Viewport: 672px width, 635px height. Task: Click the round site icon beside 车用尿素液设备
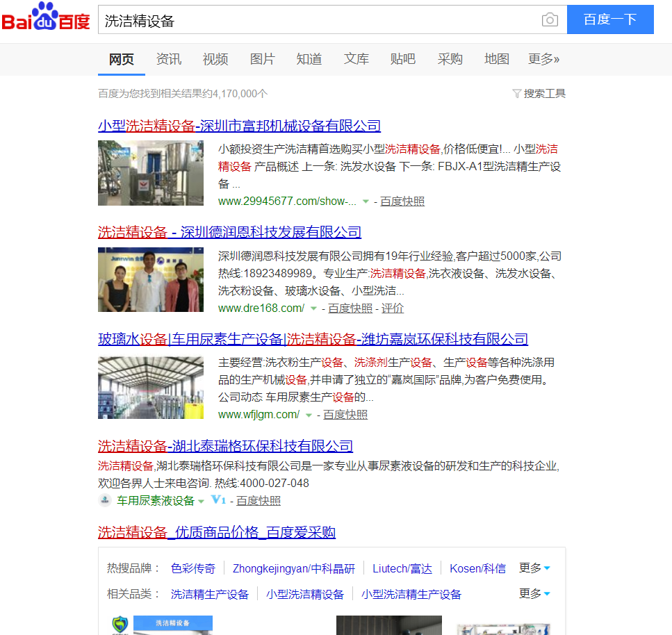click(x=105, y=500)
